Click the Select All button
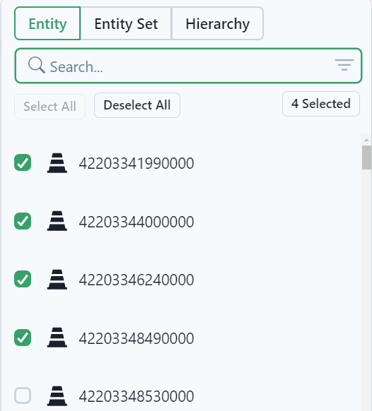The width and height of the screenshot is (372, 411). (x=50, y=107)
